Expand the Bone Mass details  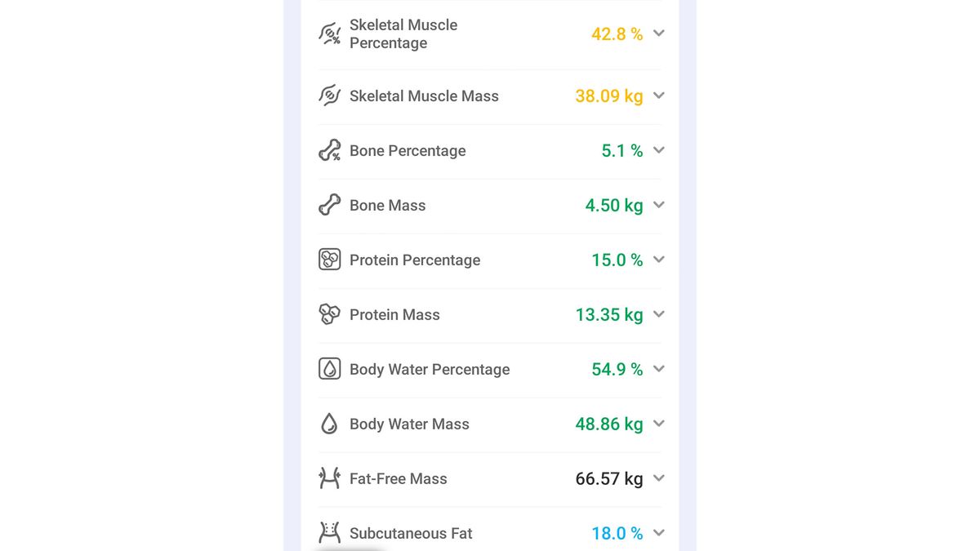pyautogui.click(x=659, y=205)
